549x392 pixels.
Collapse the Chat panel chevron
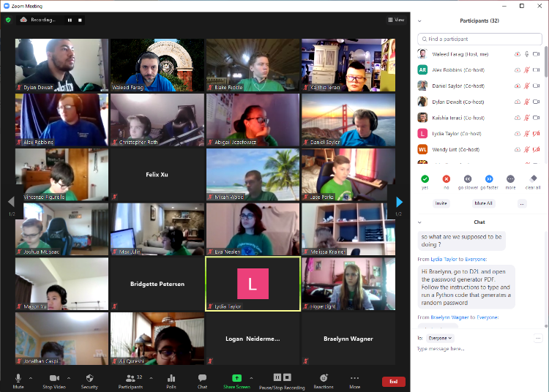(419, 222)
